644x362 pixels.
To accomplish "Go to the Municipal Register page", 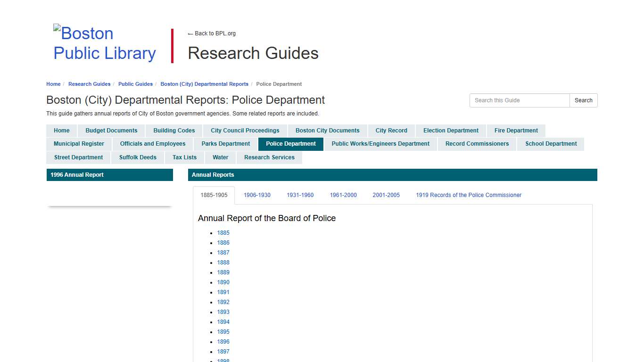I will pyautogui.click(x=78, y=144).
